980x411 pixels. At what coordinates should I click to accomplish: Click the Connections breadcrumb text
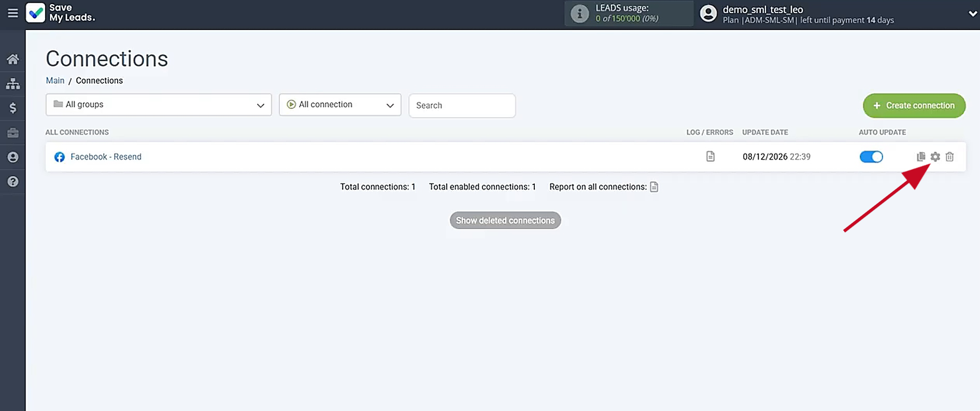[100, 80]
